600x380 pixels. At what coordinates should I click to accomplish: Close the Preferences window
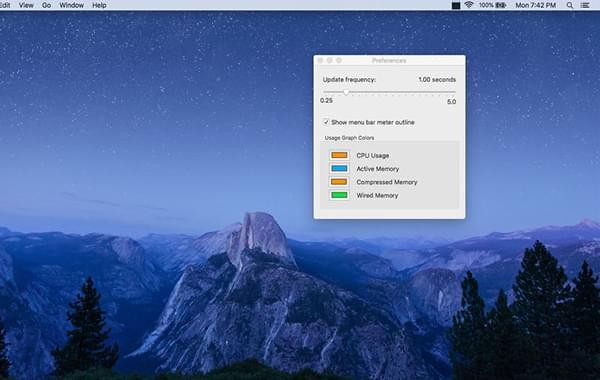[x=320, y=60]
